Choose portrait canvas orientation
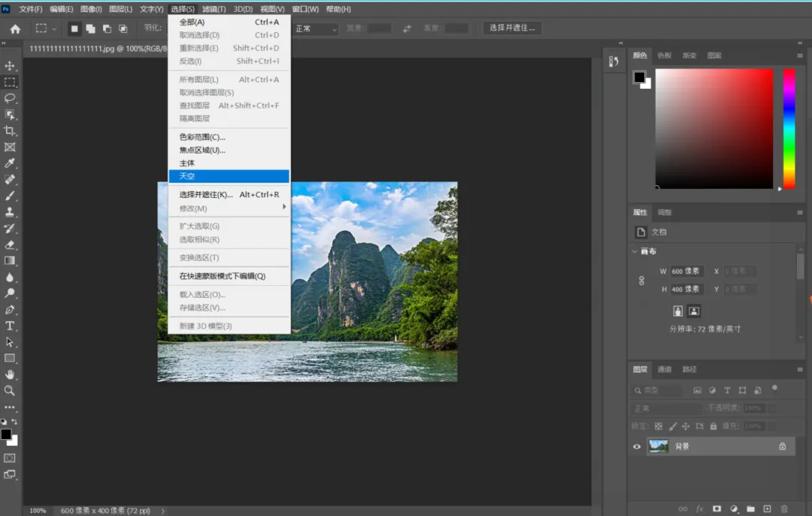Viewport: 812px width, 516px height. [x=678, y=311]
